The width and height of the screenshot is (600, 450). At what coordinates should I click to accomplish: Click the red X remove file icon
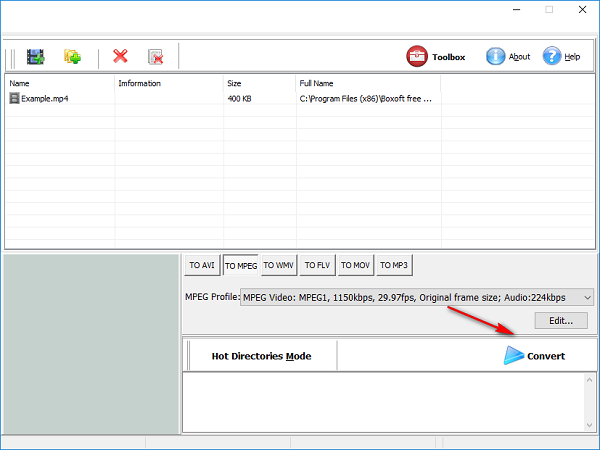click(120, 56)
